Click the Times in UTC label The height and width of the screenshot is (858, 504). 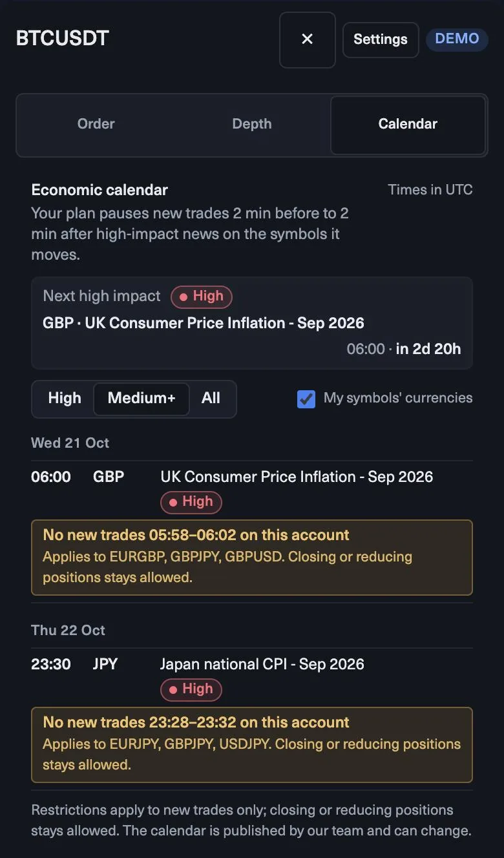[430, 190]
